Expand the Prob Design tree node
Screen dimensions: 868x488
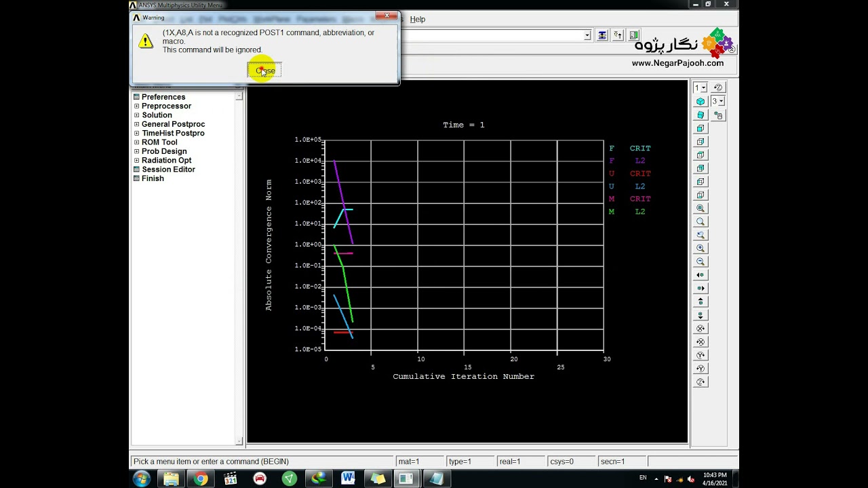click(136, 151)
